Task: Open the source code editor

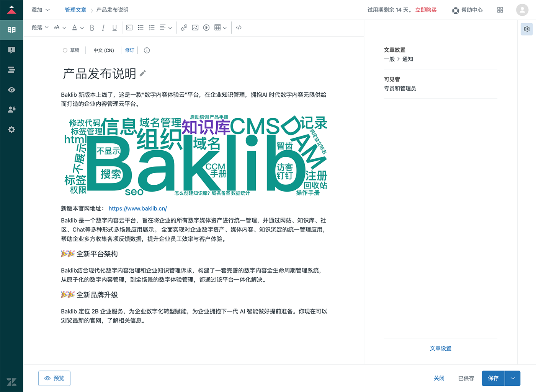Action: pyautogui.click(x=239, y=28)
